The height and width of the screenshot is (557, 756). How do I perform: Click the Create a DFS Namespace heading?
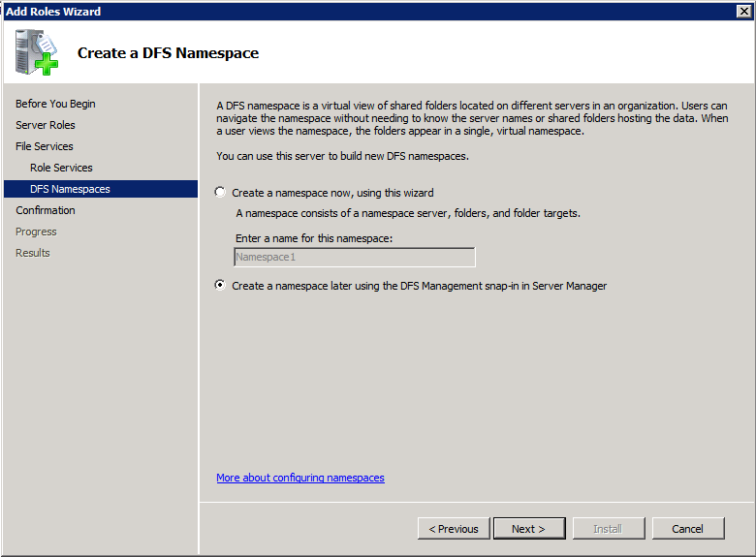tap(169, 52)
